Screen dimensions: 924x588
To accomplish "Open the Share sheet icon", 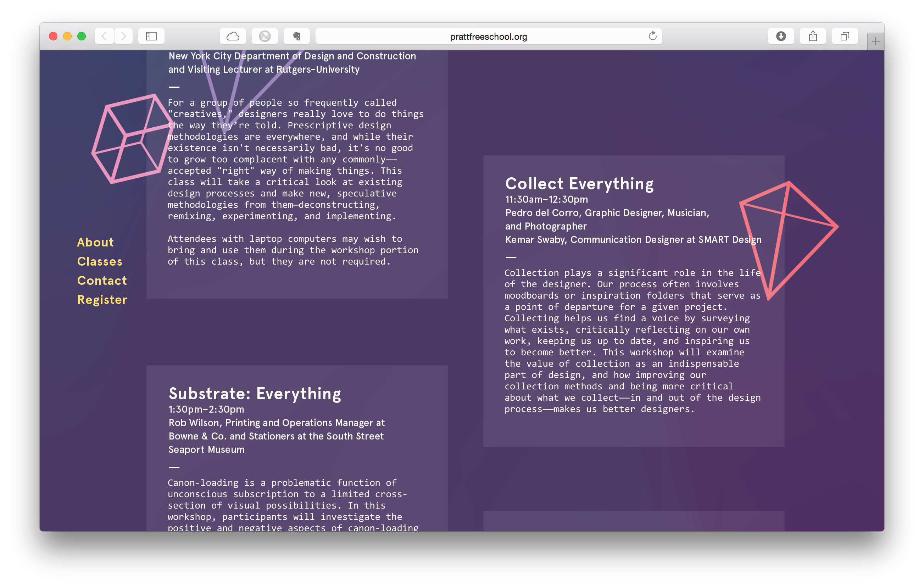I will point(813,37).
